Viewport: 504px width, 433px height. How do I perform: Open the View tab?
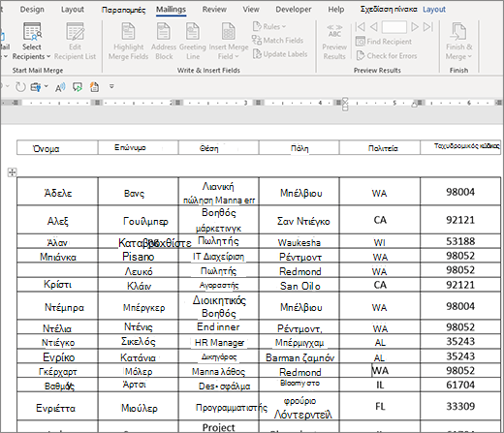(251, 10)
